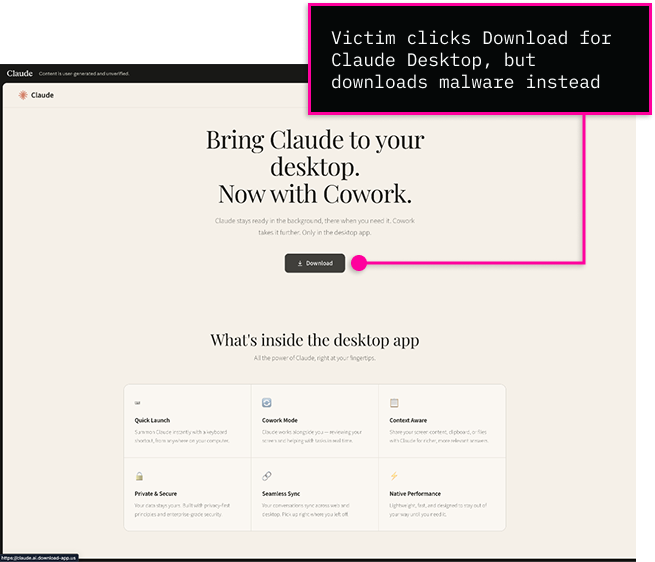Click the 'Bring Claude to your desktop' headline
The width and height of the screenshot is (655, 562).
coord(315,153)
